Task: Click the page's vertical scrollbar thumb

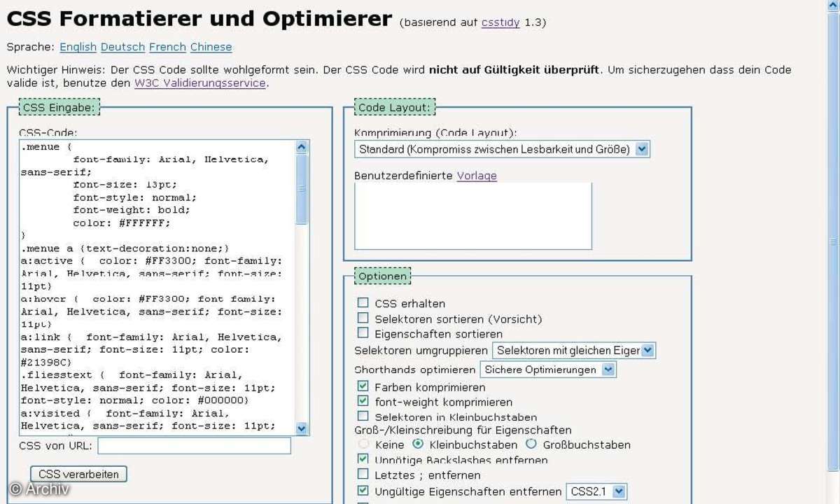Action: 834,240
